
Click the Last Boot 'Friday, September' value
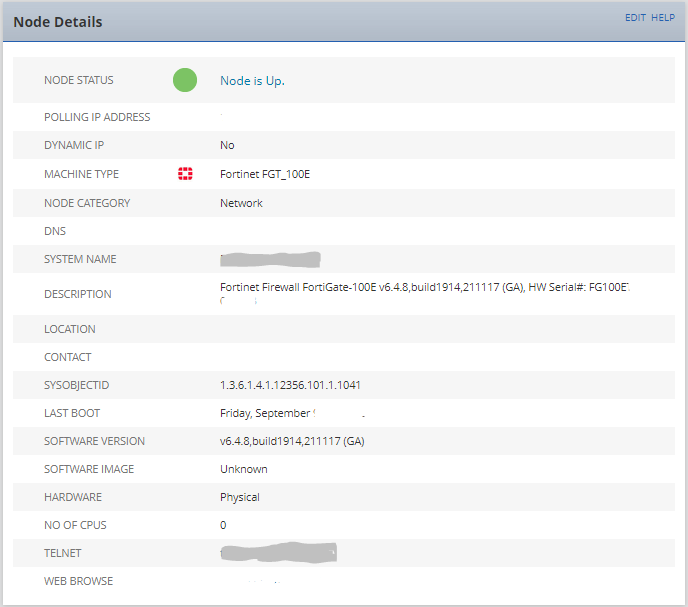(267, 413)
